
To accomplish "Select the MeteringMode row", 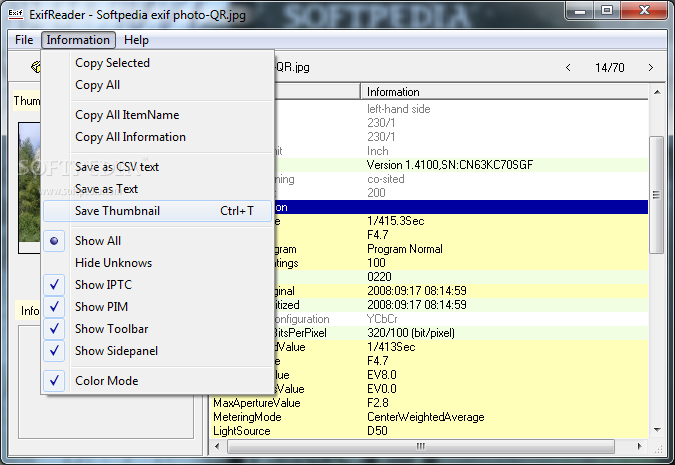I will click(x=429, y=417).
